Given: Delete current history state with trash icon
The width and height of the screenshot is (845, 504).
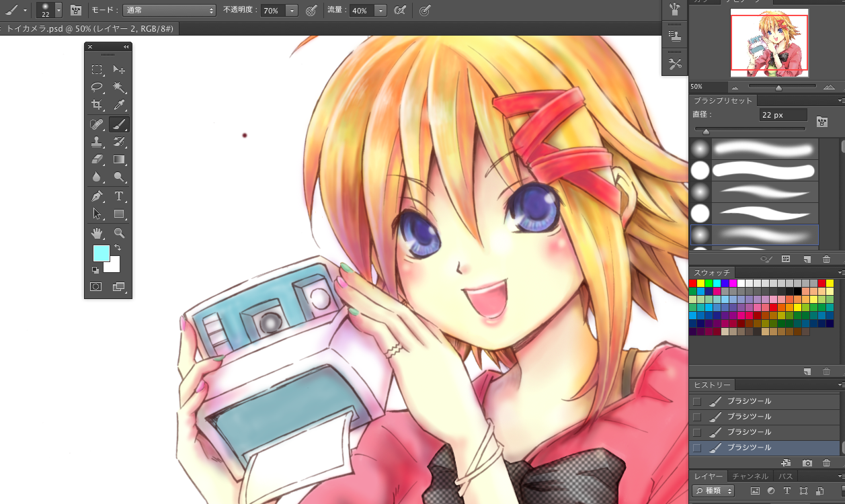Looking at the screenshot, I should pos(827,463).
